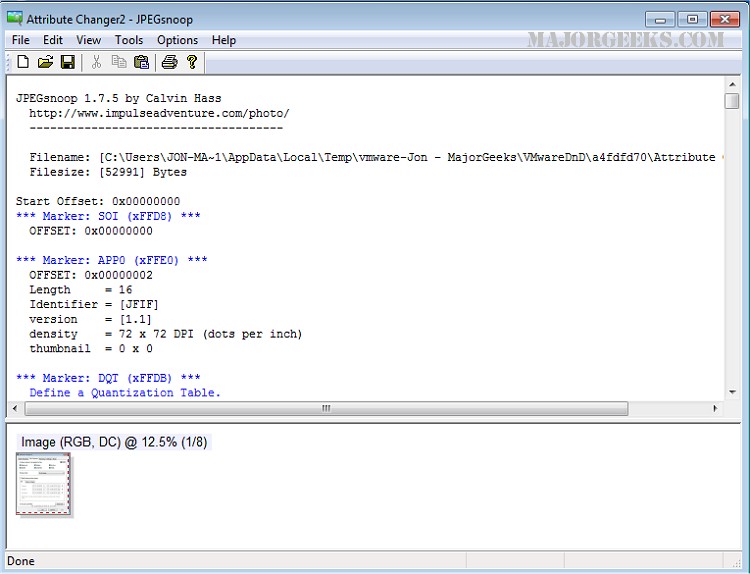Viewport: 750px width, 574px height.
Task: Click the 'density = 72 x 72 DPI' line
Action: 165,334
